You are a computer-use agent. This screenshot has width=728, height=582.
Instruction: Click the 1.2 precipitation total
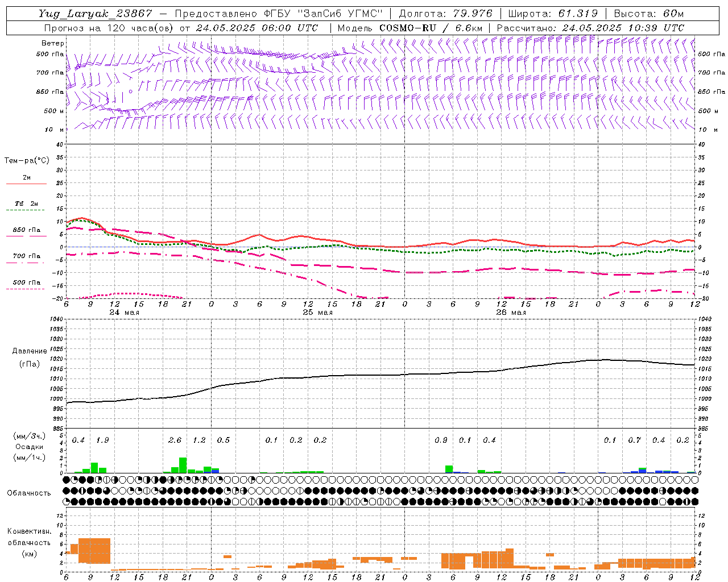pos(199,440)
